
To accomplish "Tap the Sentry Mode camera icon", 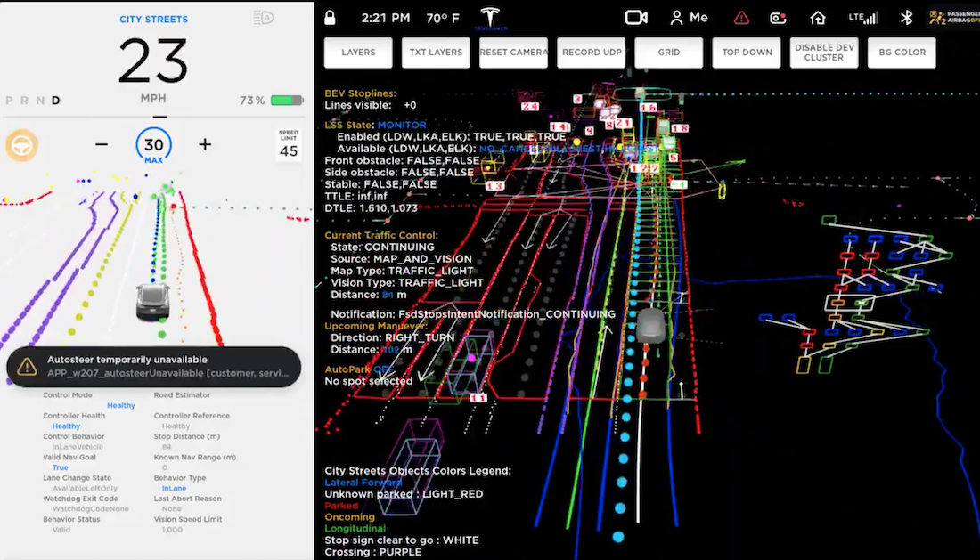I will coord(777,17).
